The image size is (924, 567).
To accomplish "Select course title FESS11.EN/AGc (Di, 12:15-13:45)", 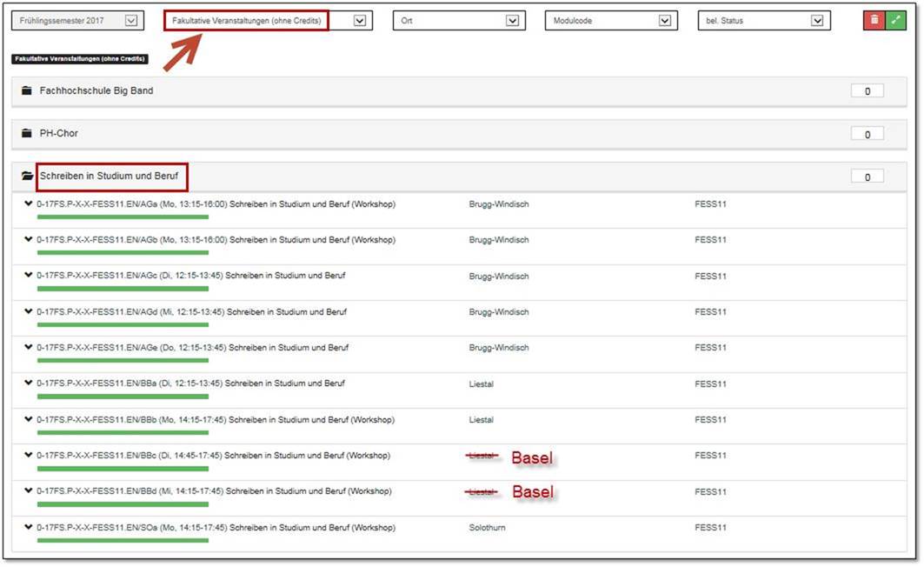I will tap(191, 276).
